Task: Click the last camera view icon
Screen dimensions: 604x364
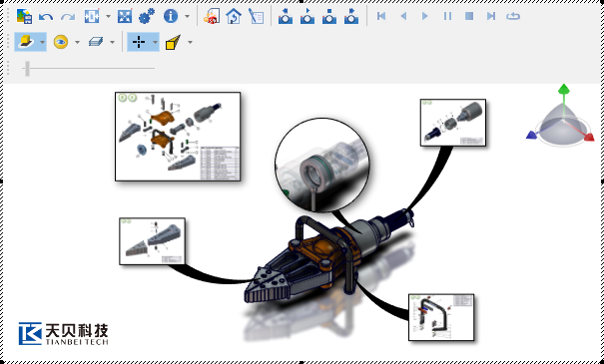Action: click(x=351, y=16)
